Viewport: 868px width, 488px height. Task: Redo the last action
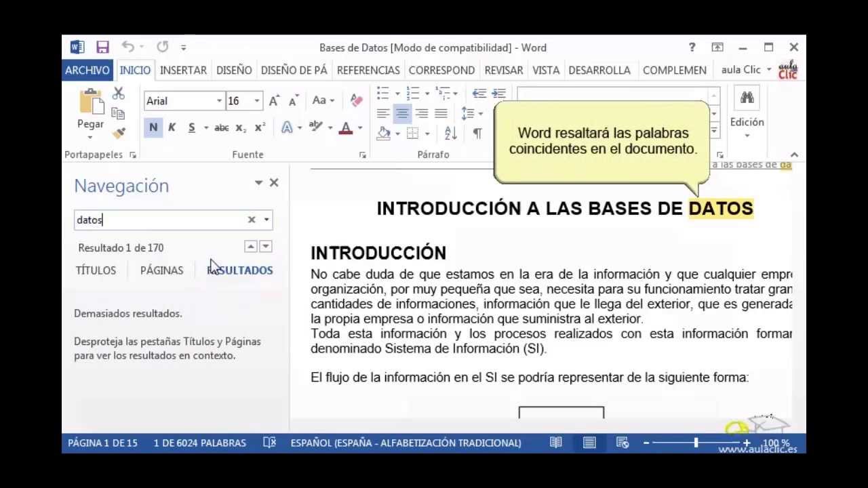point(162,47)
